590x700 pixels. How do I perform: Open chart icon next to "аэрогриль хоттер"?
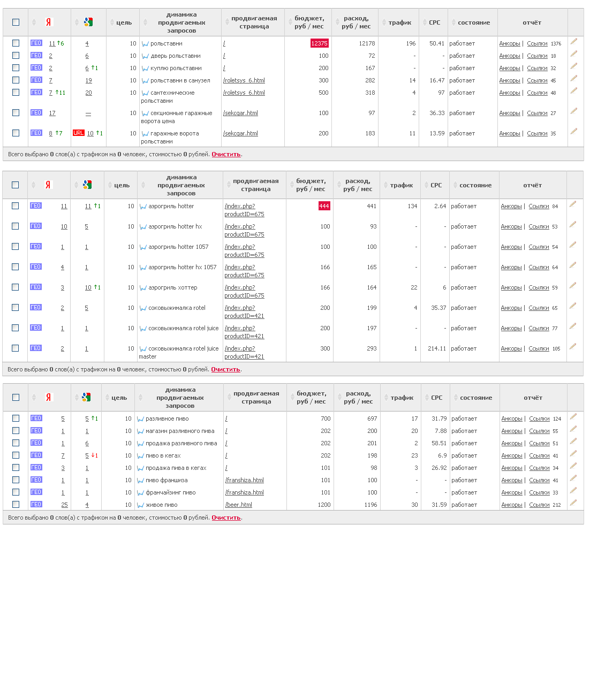tap(143, 288)
